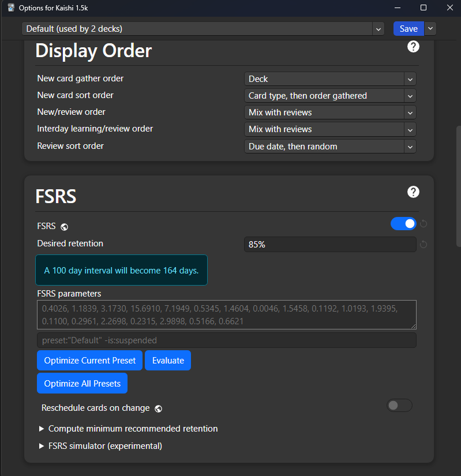Click the 'New card gather order' label
This screenshot has width=461, height=476.
pos(80,78)
